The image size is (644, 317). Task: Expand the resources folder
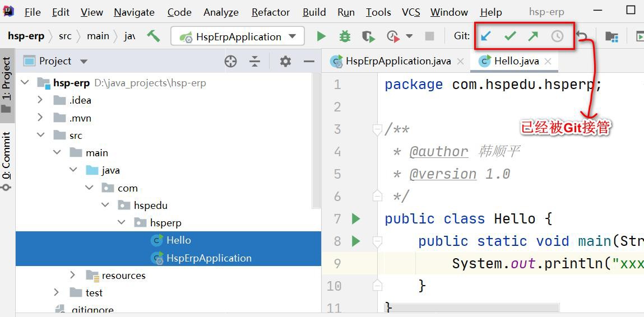click(x=73, y=275)
